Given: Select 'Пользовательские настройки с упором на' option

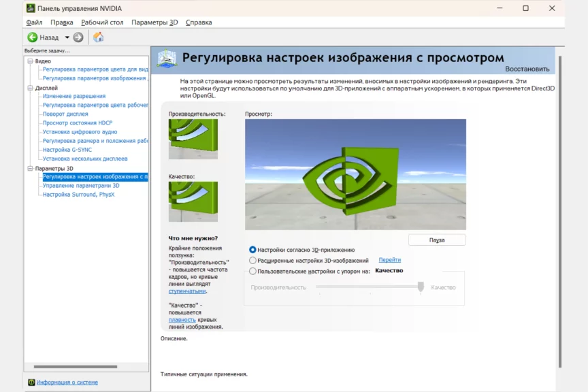Looking at the screenshot, I should click(253, 271).
